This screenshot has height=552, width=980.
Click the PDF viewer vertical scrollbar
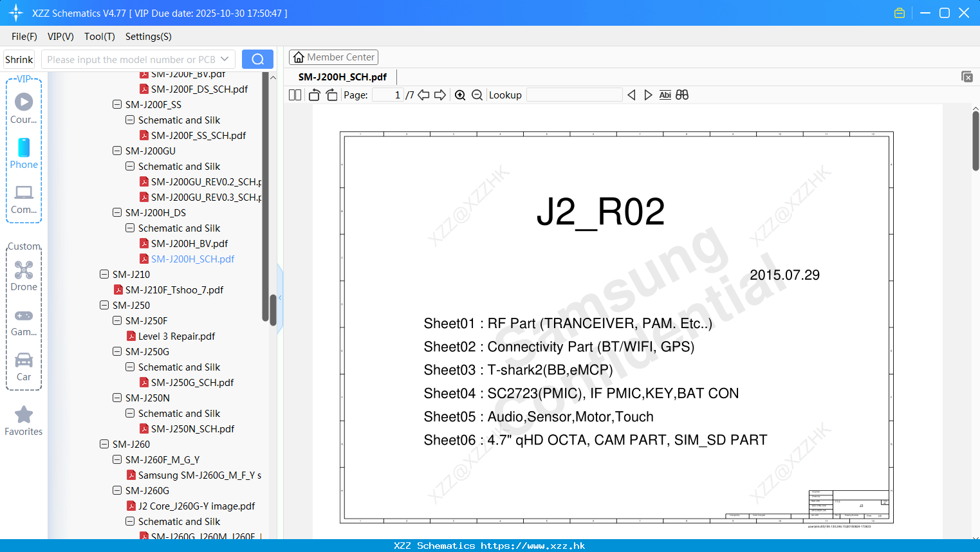(975, 141)
